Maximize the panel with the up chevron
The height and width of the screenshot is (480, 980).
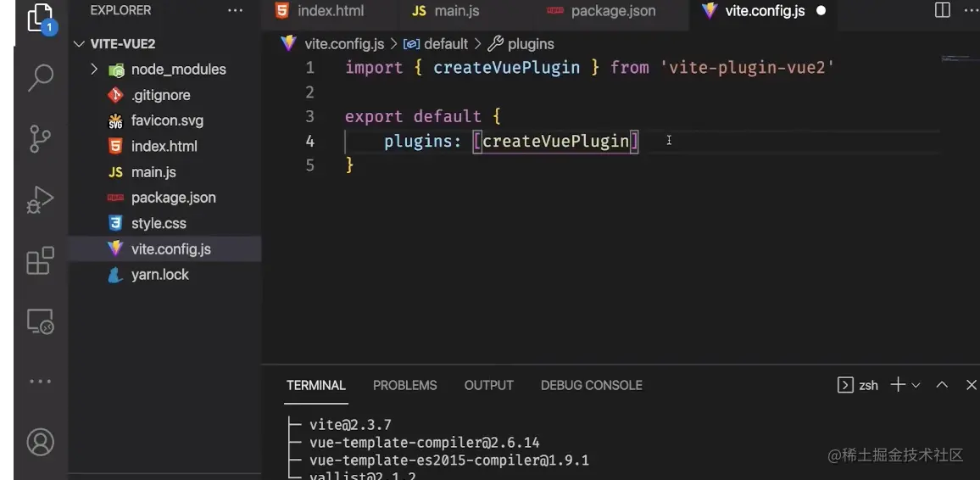point(942,385)
